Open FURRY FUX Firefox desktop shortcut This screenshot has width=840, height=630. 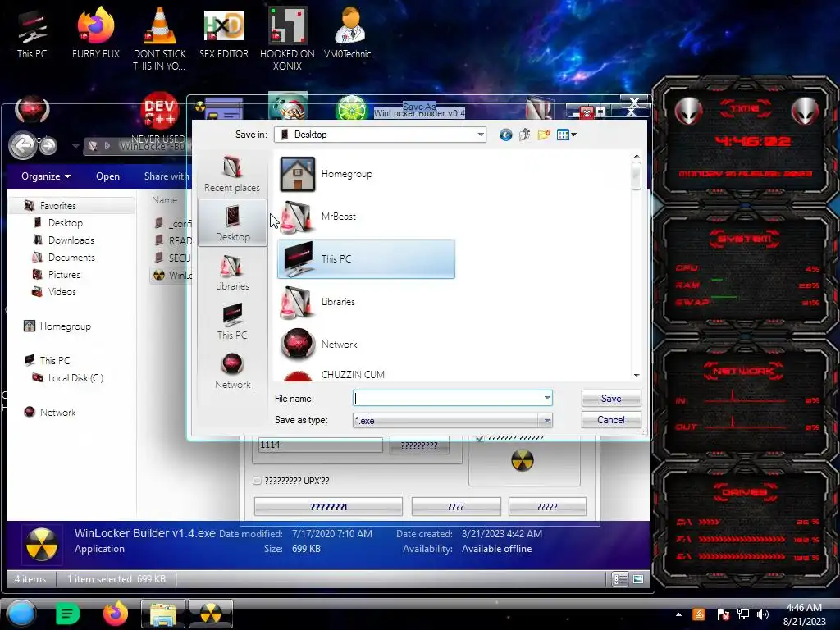coord(95,33)
